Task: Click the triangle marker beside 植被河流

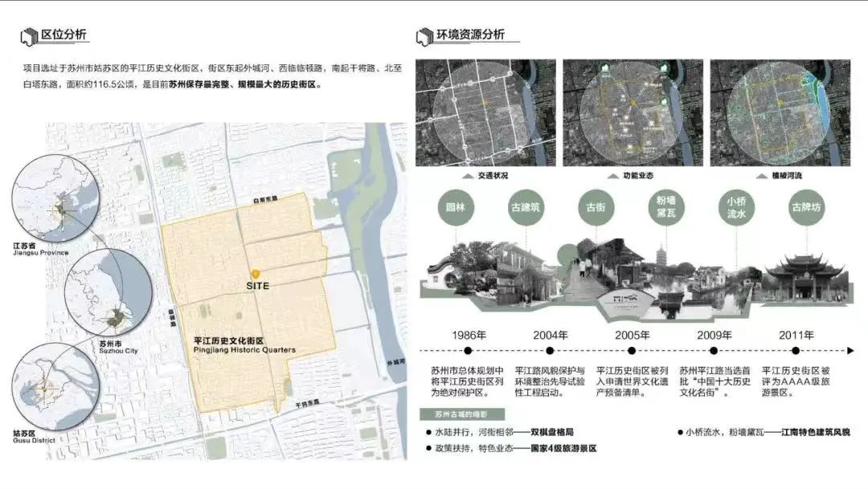Action: click(x=761, y=175)
